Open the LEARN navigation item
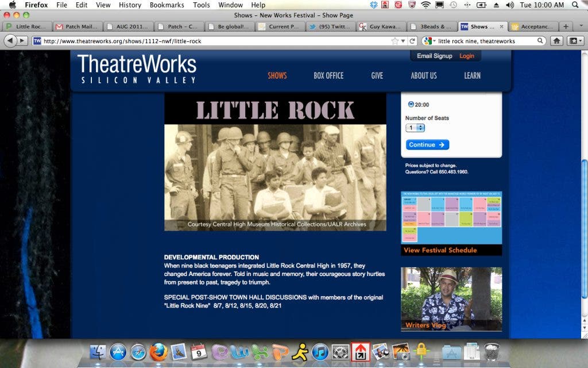588x368 pixels. [472, 75]
